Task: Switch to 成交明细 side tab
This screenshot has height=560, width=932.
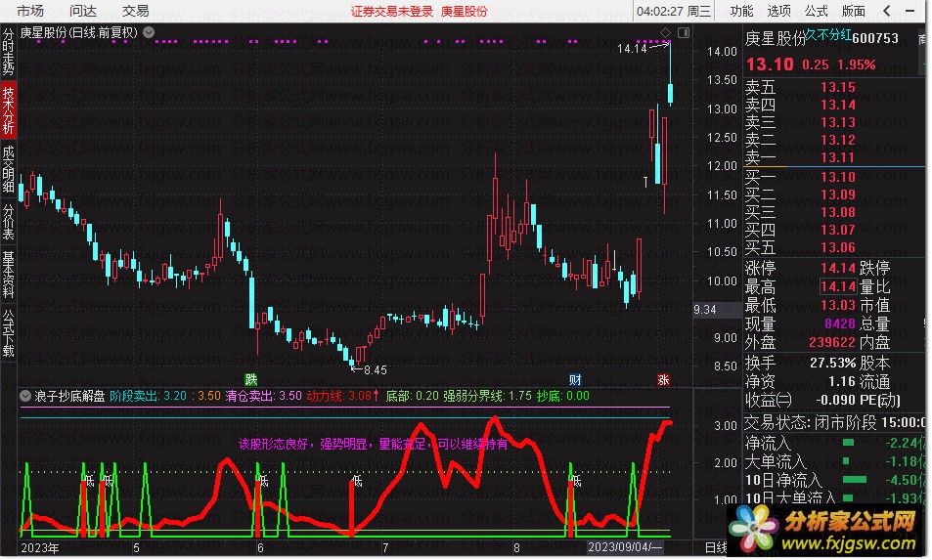Action: [x=9, y=169]
